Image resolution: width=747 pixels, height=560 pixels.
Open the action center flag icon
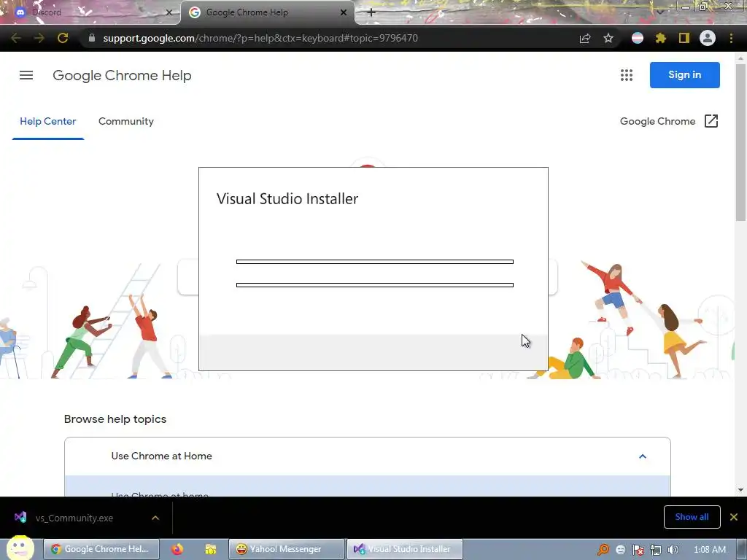pos(638,550)
